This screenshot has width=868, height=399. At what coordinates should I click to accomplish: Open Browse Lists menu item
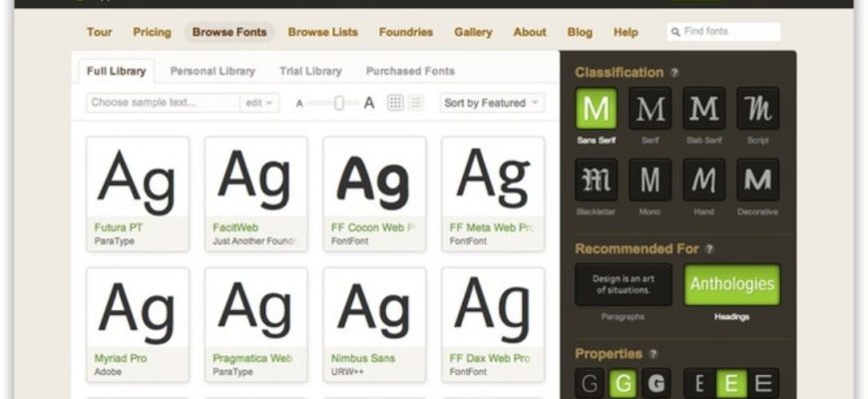(x=322, y=32)
